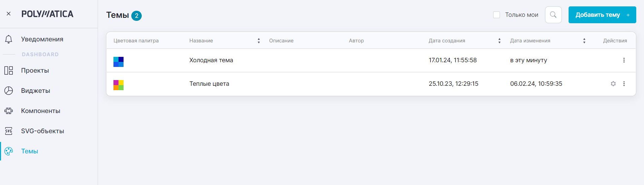Sort by Дата изменения column arrows

(584, 41)
